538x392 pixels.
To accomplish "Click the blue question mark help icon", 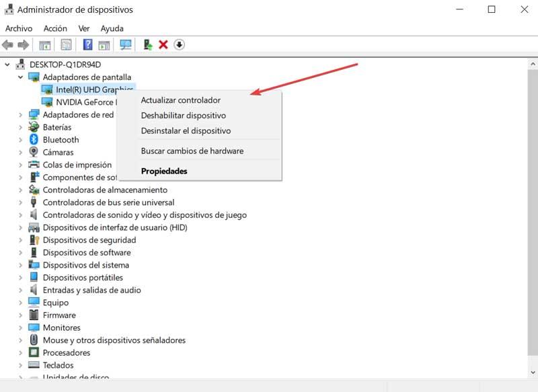I will click(x=88, y=44).
